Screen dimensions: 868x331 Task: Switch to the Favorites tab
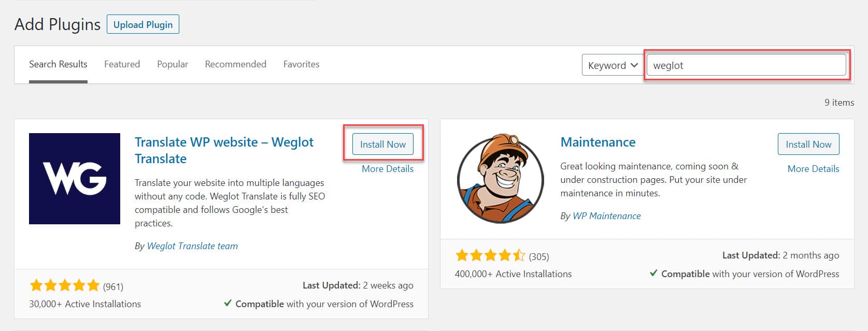click(x=301, y=64)
